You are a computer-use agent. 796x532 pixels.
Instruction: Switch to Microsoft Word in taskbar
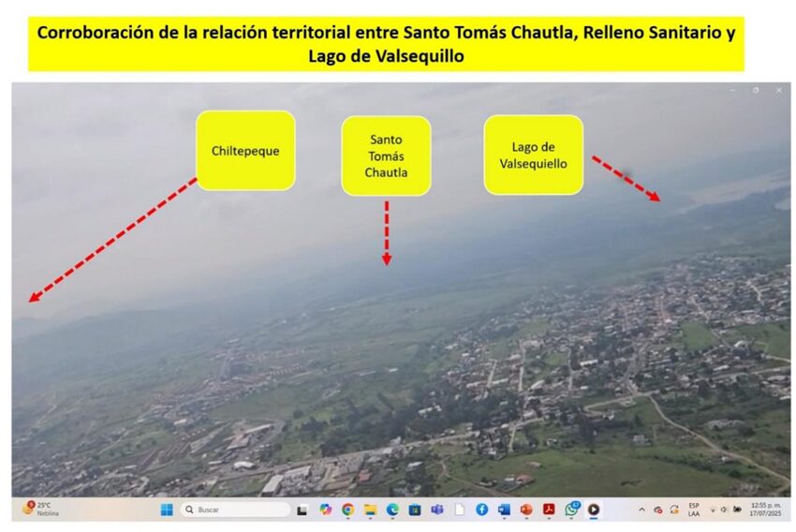pos(504,510)
